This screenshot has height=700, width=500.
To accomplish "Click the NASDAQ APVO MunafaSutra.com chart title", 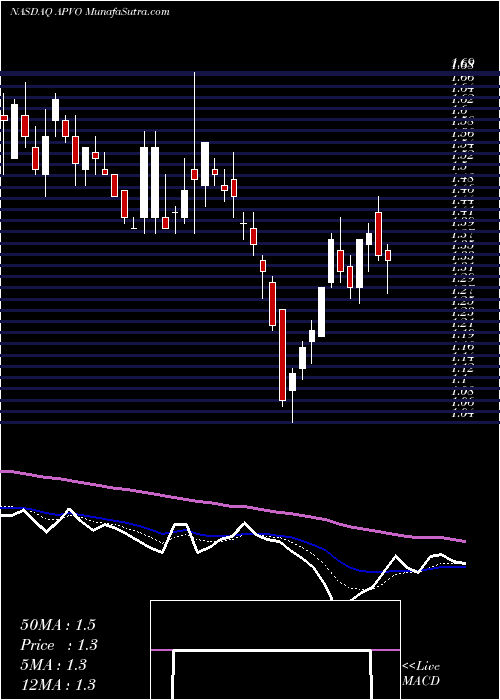I will click(x=89, y=12).
